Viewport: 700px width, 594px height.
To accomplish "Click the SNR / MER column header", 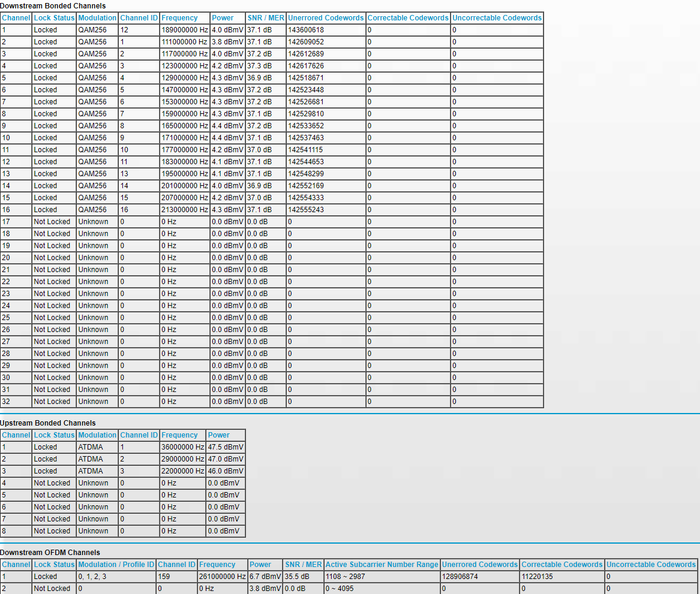I will (x=266, y=17).
